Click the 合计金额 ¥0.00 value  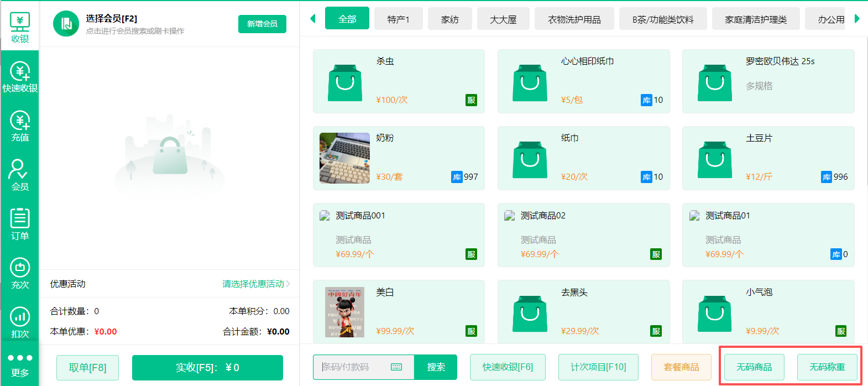278,332
